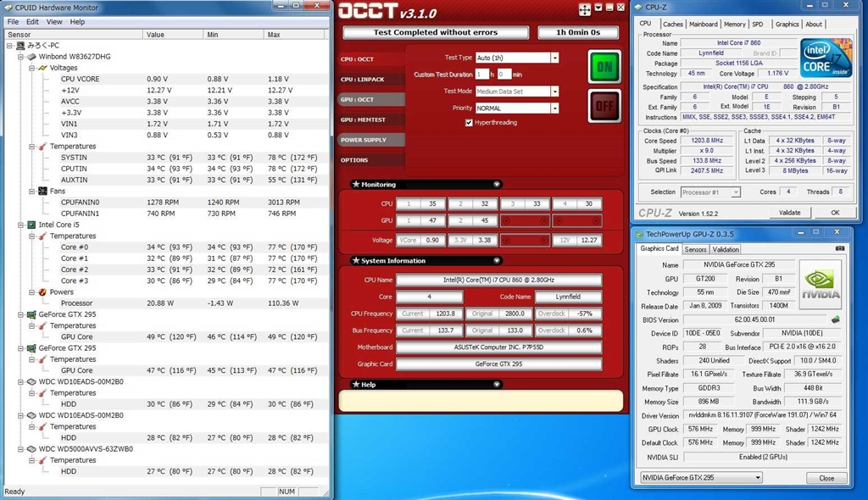Screen dimensions: 868x500
Task: Click the CPUID Hardware Monitor title bar icon
Action: point(8,7)
